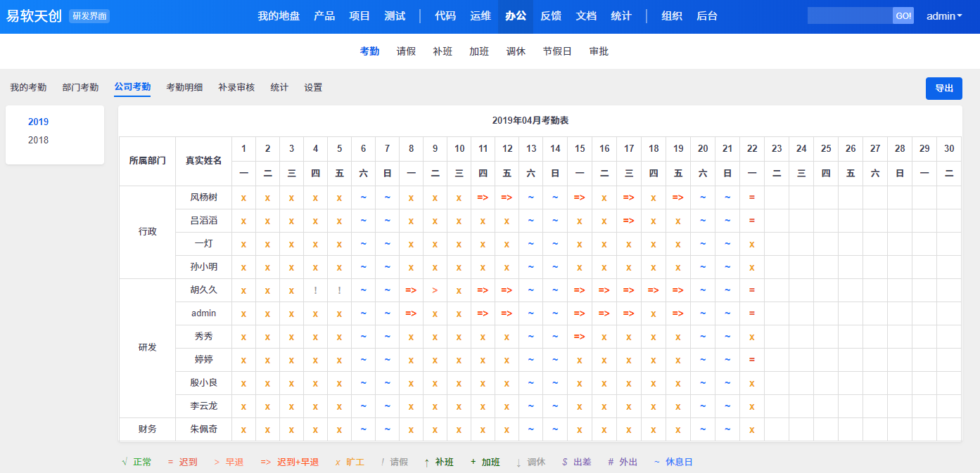Image resolution: width=980 pixels, height=473 pixels.
Task: Switch to the 请假 sub-menu
Action: click(406, 51)
